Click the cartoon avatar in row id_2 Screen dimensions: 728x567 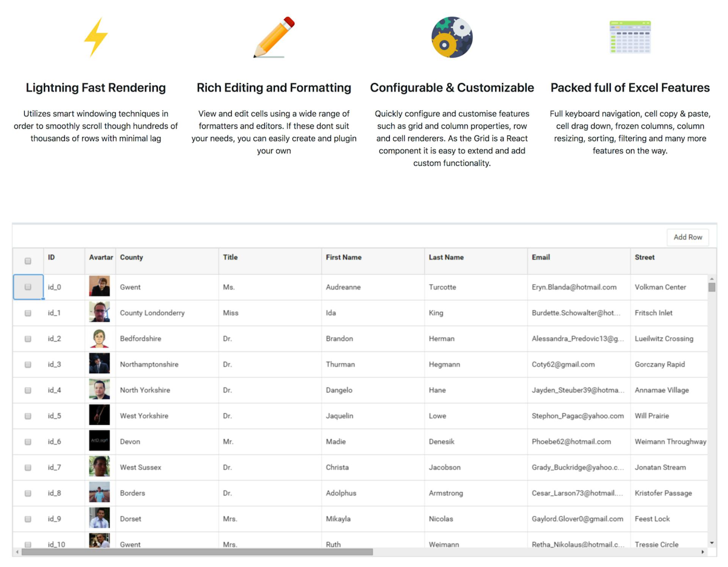[99, 338]
